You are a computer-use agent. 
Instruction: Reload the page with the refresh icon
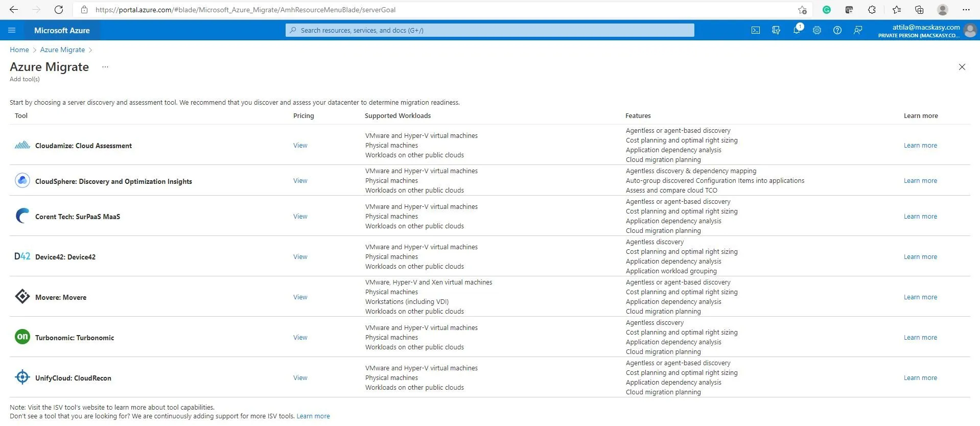pos(59,10)
